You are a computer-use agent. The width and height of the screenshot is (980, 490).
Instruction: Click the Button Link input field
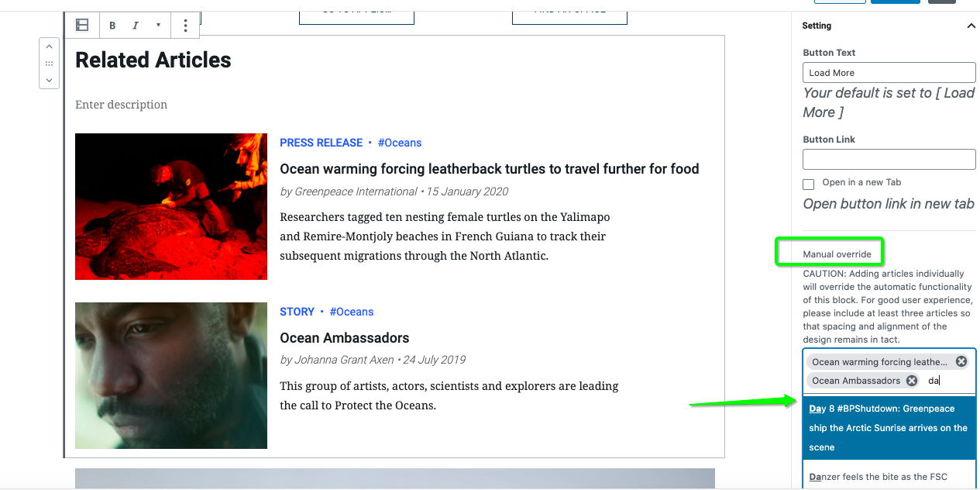click(x=889, y=159)
